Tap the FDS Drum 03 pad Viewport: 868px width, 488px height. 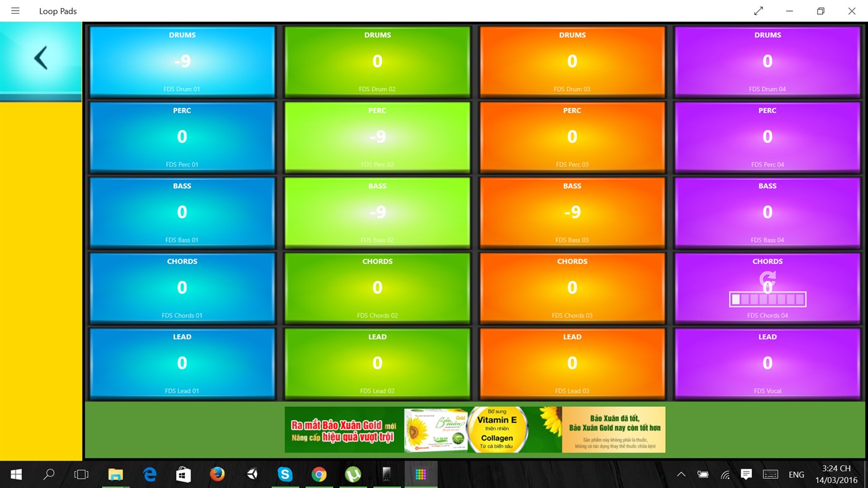point(572,61)
